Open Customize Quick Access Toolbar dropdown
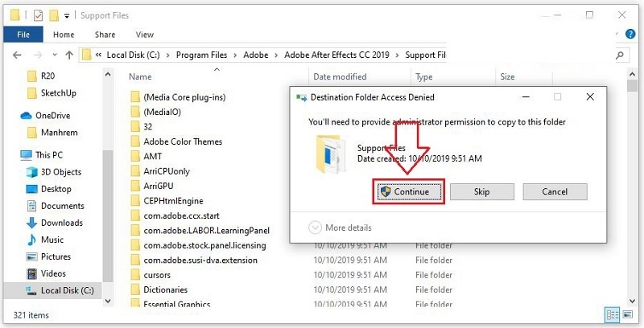 [x=68, y=15]
